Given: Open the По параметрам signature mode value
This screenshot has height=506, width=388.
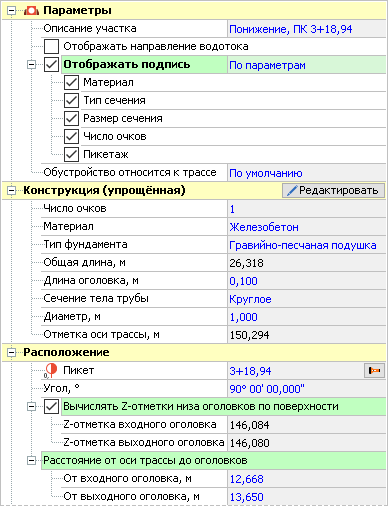Looking at the screenshot, I should [306, 65].
